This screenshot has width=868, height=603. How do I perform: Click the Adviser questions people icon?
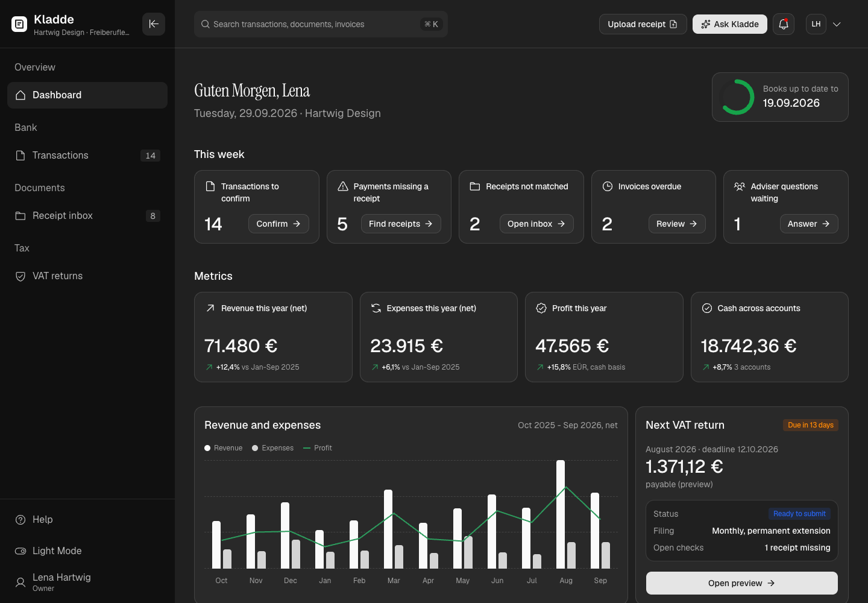pos(740,186)
